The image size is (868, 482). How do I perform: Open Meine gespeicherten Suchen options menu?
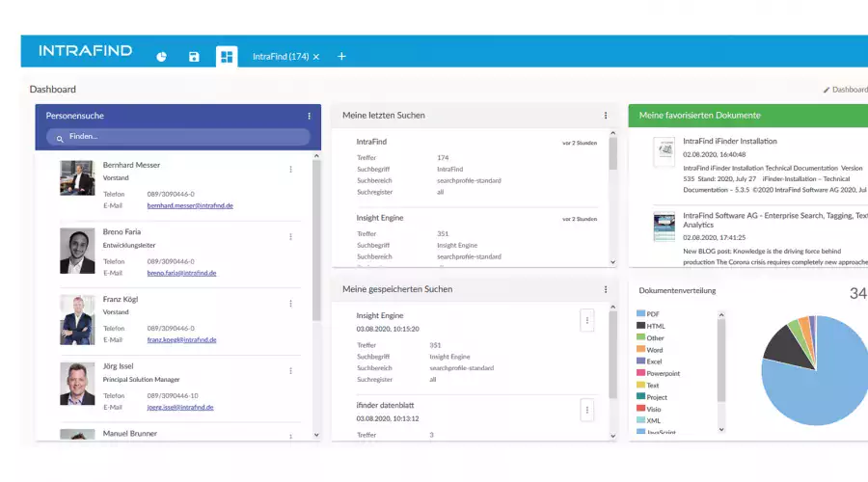tap(606, 289)
